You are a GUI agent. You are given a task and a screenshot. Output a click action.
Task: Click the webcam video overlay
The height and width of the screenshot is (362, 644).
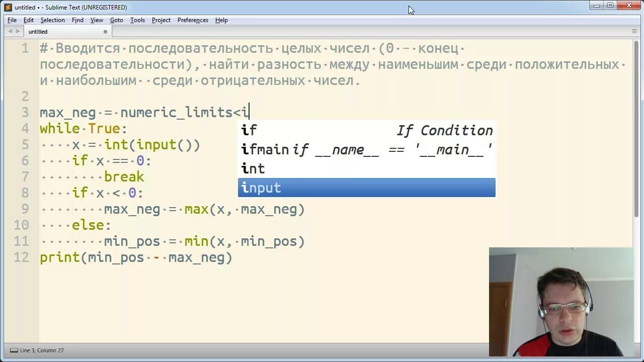click(x=561, y=302)
